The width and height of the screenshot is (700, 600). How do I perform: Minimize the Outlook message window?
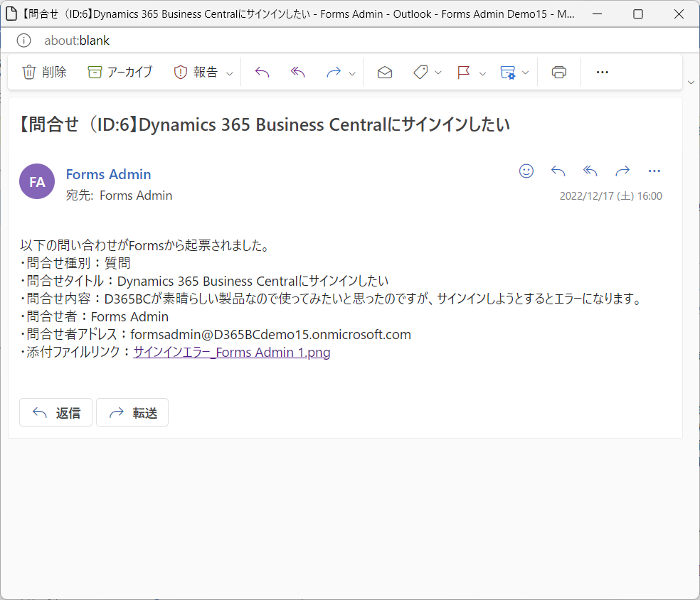(x=597, y=14)
